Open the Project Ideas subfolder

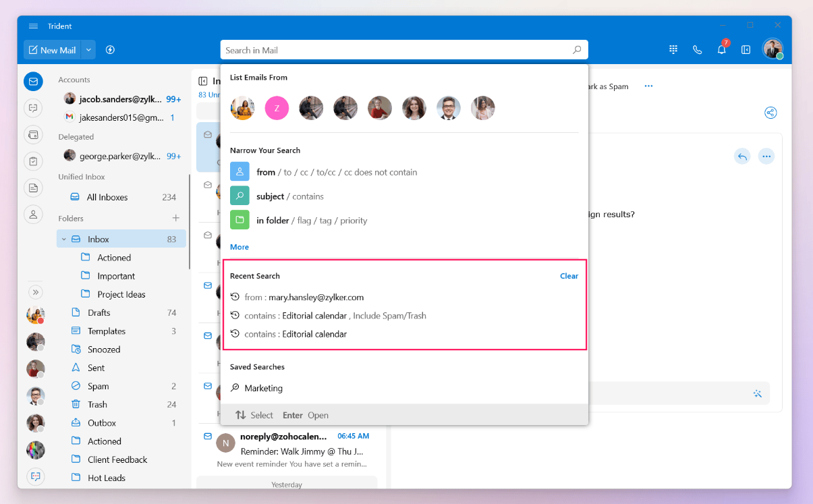click(121, 294)
